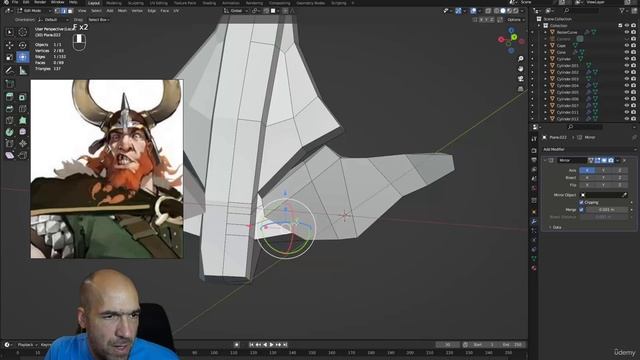Select the Loop Cut tool
Viewport: 640px width, 360px height.
22,109
